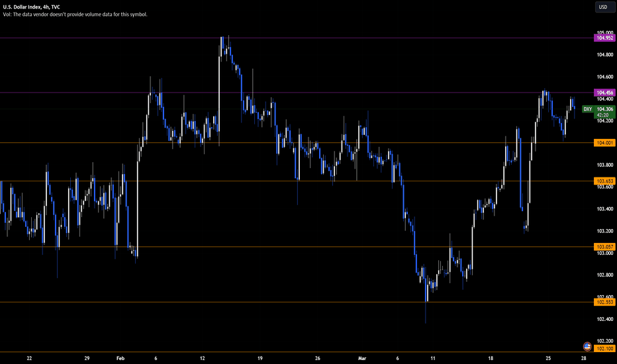Viewport: 617px width, 364px height.
Task: Click the USD currency button
Action: click(x=604, y=7)
